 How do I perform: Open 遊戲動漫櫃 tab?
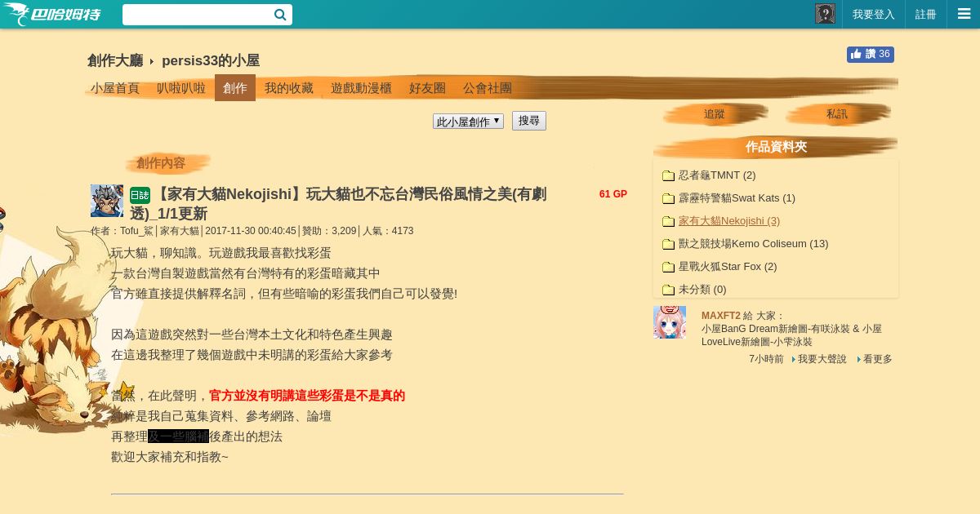[x=361, y=88]
